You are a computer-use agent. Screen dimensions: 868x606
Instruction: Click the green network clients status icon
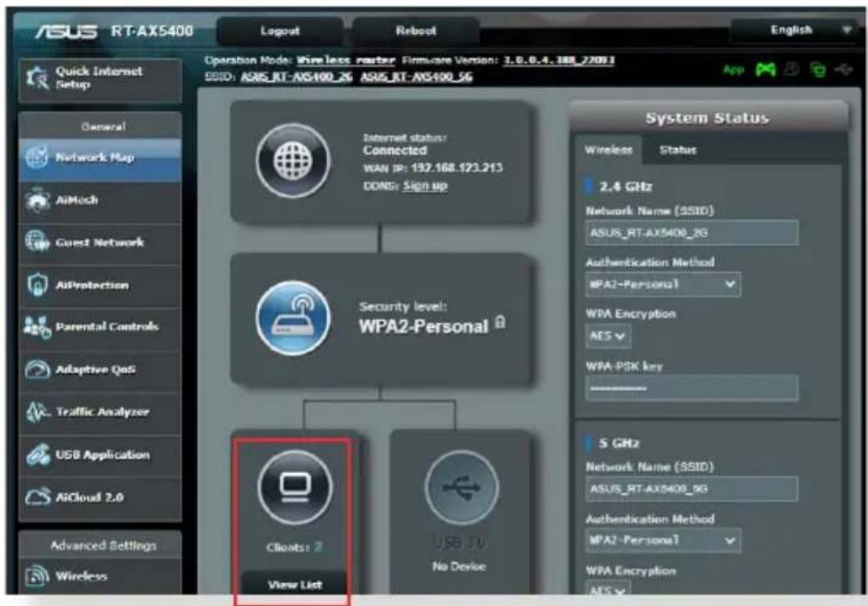click(817, 70)
